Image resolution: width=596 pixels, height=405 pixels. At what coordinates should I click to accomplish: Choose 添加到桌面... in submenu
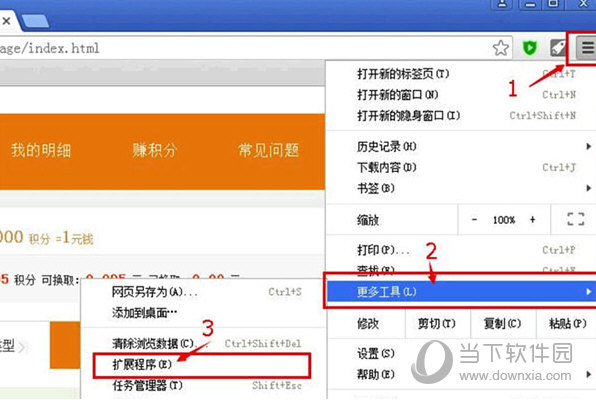[x=203, y=313]
